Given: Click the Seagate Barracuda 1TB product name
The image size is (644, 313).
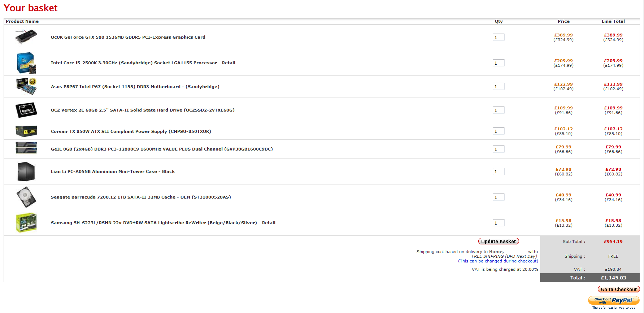Looking at the screenshot, I should [141, 197].
